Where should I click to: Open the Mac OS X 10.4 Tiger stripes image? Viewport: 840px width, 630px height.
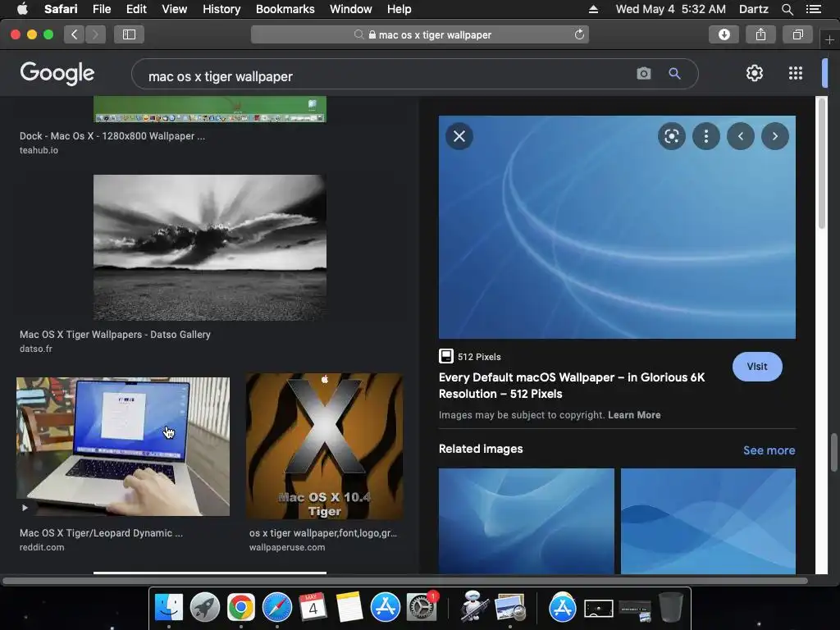point(324,447)
